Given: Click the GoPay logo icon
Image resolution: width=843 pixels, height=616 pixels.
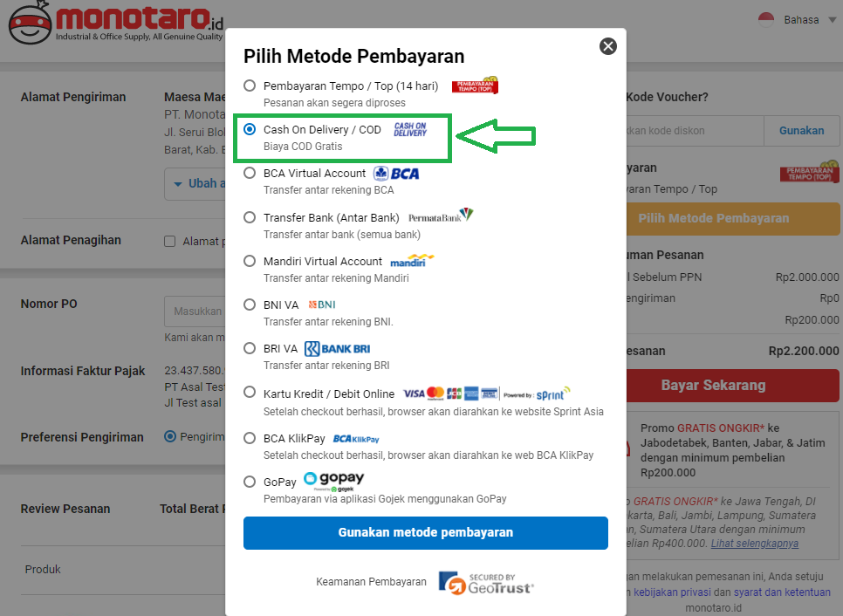Looking at the screenshot, I should 334,481.
